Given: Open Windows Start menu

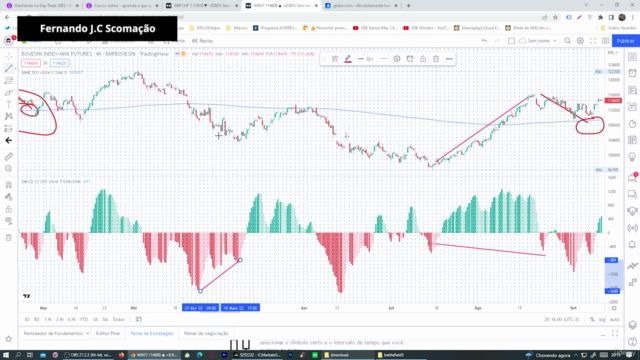Looking at the screenshot, I should (6, 355).
